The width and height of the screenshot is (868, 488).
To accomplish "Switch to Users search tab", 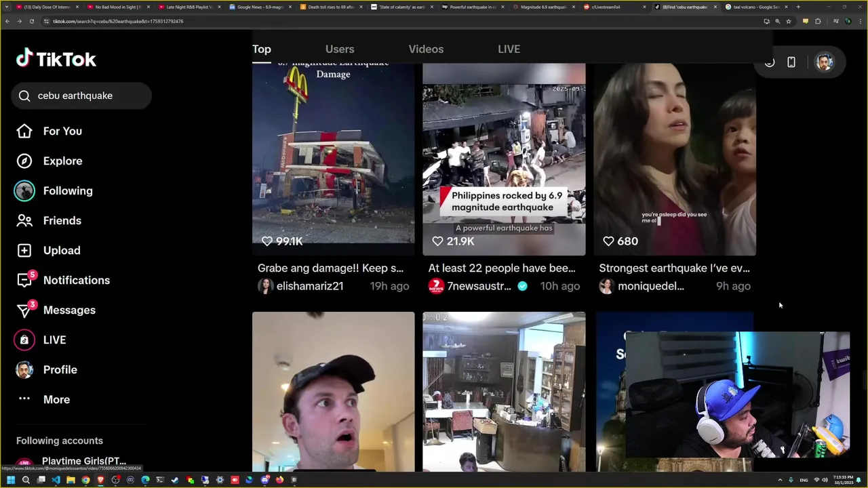I will tap(340, 49).
